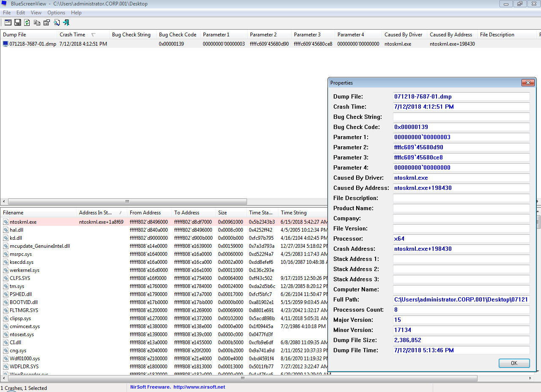The height and width of the screenshot is (392, 541).
Task: Click ntoskrnl.exe+198430 in the crash list
Action: point(452,44)
